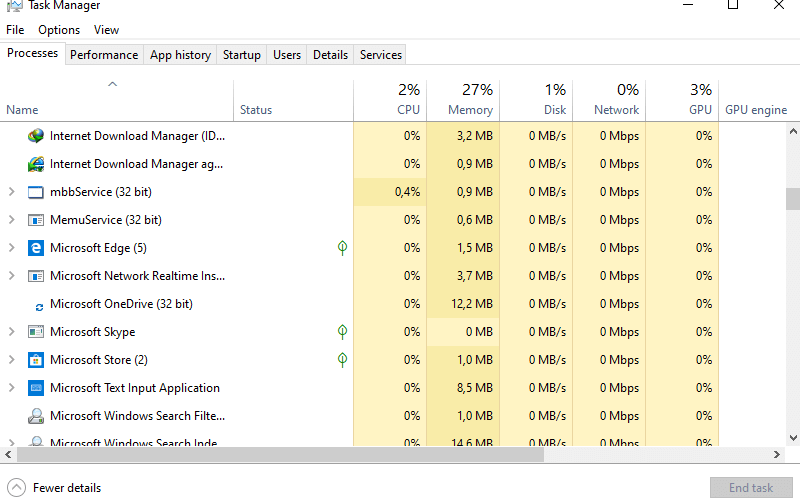Click the Internet Download Manager agent icon
This screenshot has width=800, height=500.
click(x=36, y=164)
